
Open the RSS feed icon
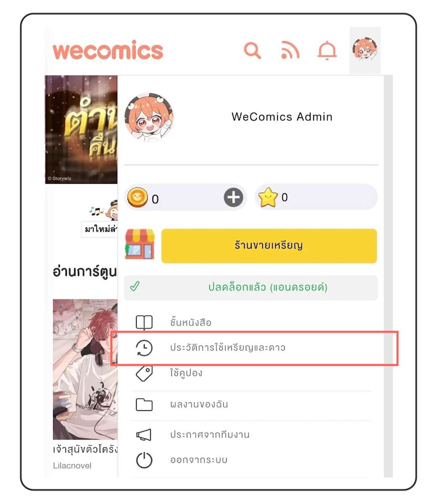(290, 51)
